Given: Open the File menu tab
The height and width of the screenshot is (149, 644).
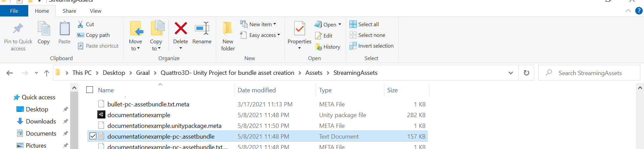Looking at the screenshot, I should [x=14, y=11].
